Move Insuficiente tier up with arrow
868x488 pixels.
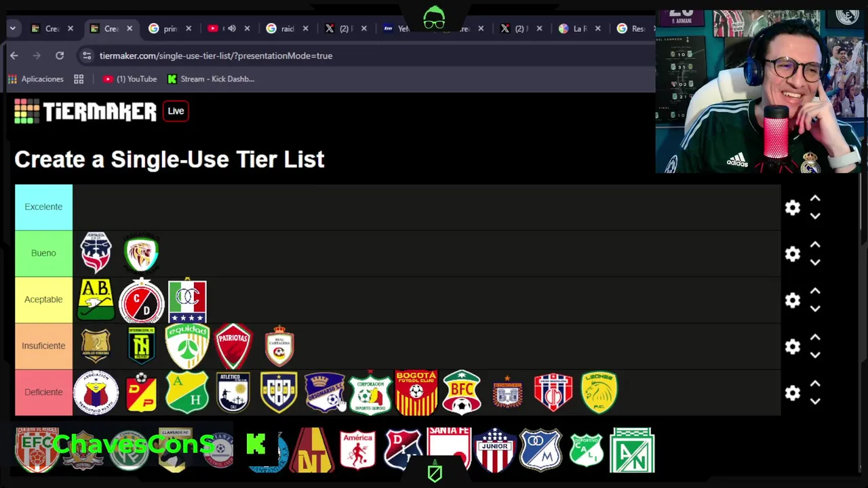tap(815, 338)
